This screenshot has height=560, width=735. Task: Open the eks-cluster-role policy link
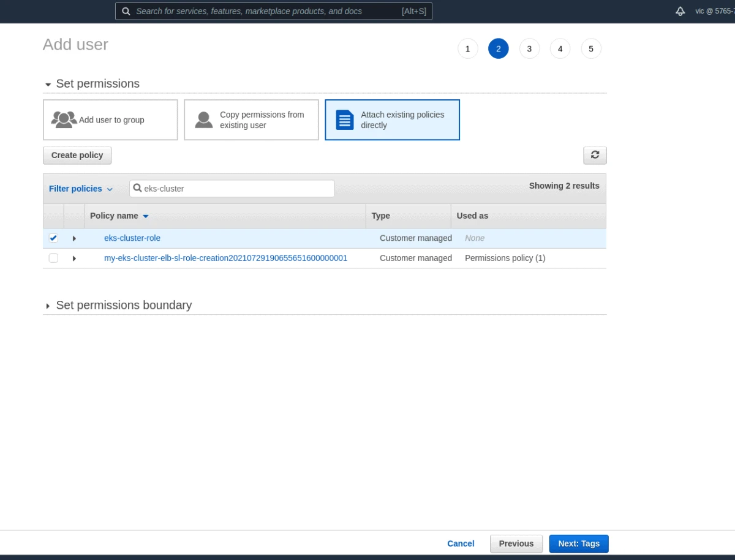[x=132, y=238]
